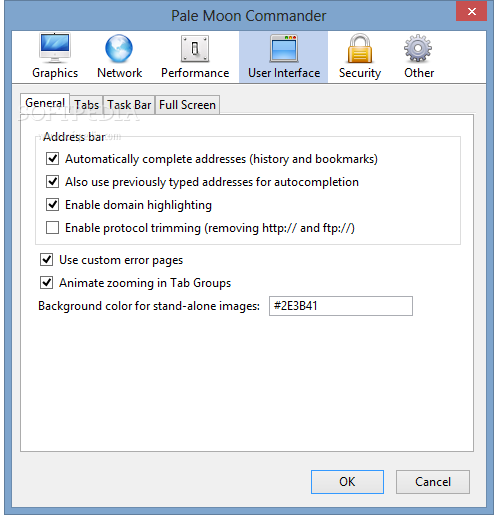Click the Background color for stand-alone images label

(149, 306)
